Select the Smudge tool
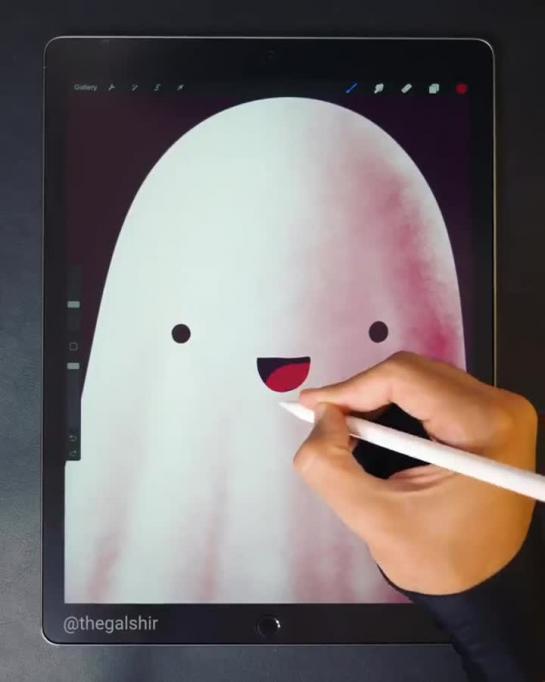 379,89
